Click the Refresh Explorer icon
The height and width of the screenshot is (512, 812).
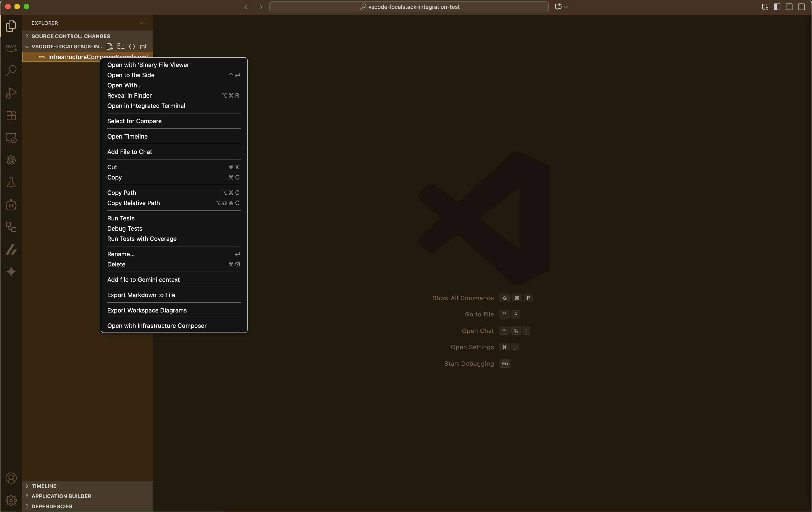[132, 47]
